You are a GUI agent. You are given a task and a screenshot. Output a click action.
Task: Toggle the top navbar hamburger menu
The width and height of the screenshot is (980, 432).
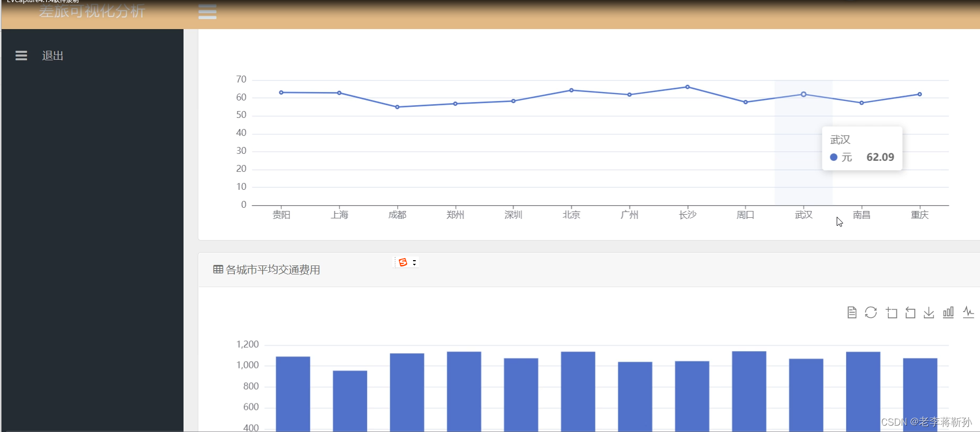pyautogui.click(x=207, y=12)
